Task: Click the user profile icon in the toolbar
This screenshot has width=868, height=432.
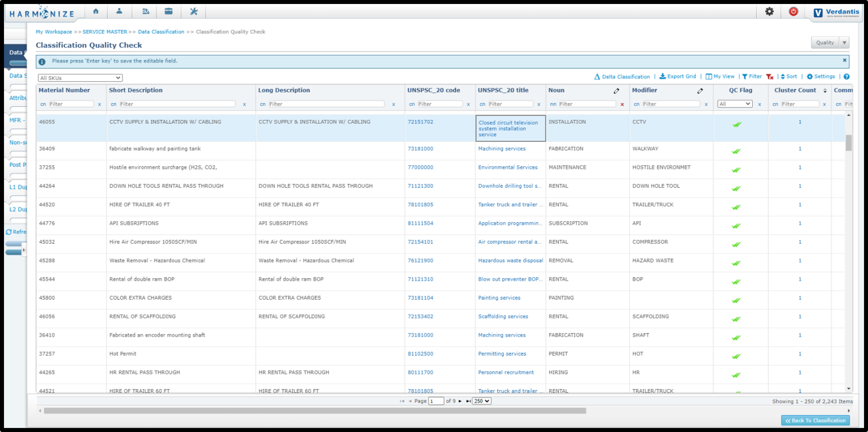Action: point(120,10)
